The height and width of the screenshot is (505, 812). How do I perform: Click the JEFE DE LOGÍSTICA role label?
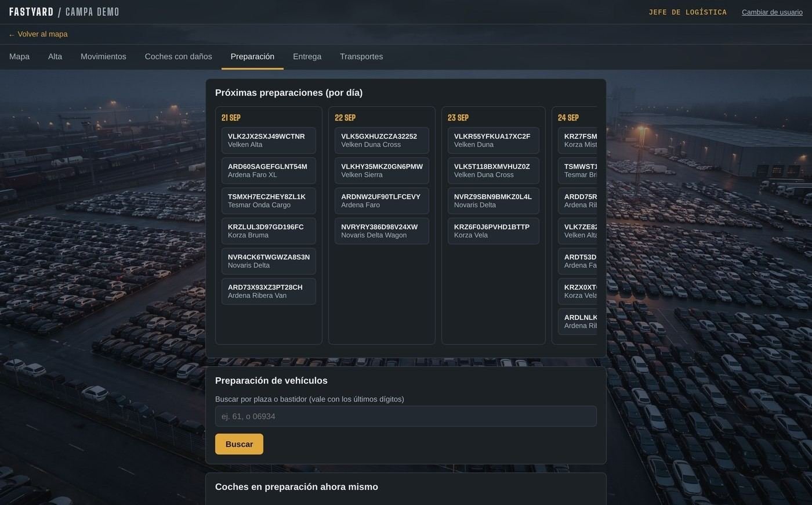point(687,12)
